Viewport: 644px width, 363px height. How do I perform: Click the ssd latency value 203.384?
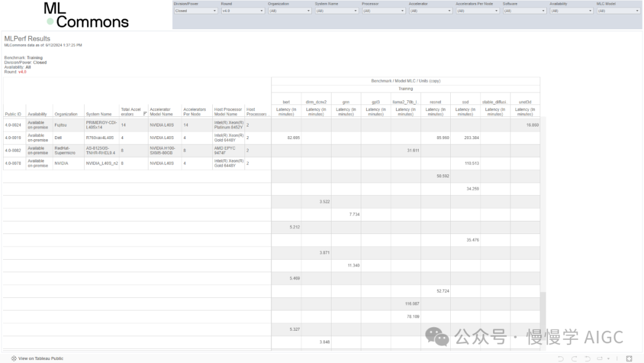472,138
